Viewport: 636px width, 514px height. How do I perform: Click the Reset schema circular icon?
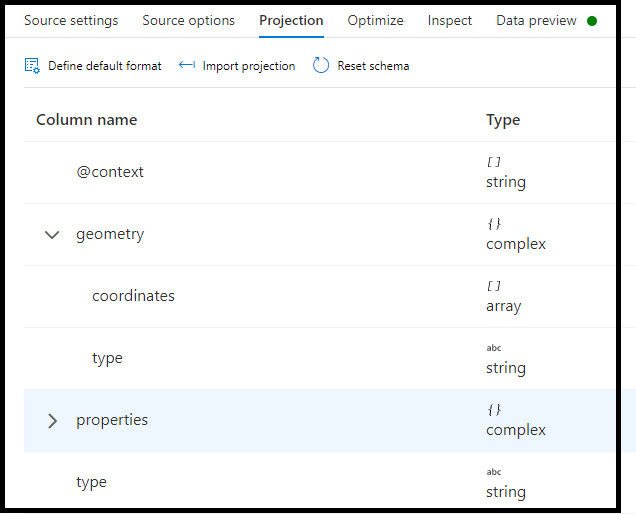tap(321, 66)
